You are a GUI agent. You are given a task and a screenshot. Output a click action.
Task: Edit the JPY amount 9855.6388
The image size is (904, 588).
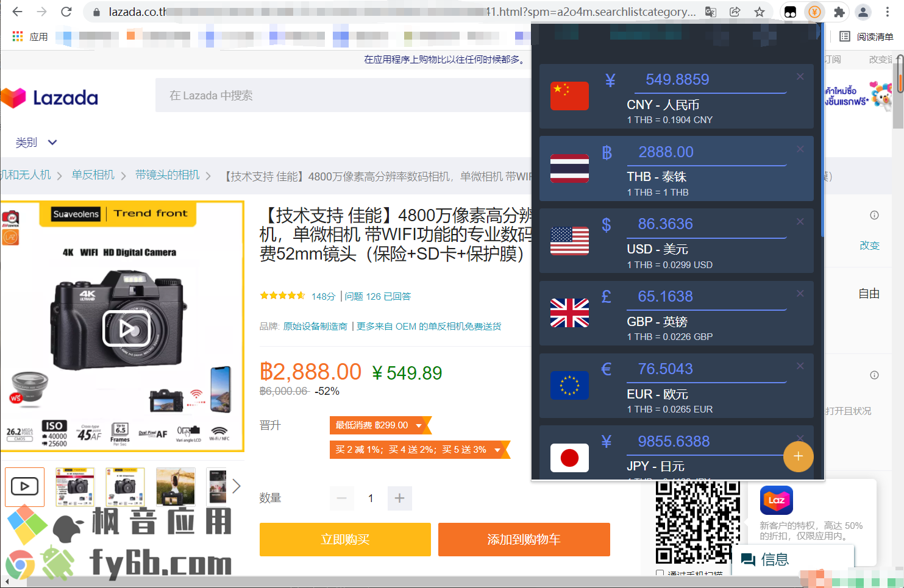[x=706, y=441]
